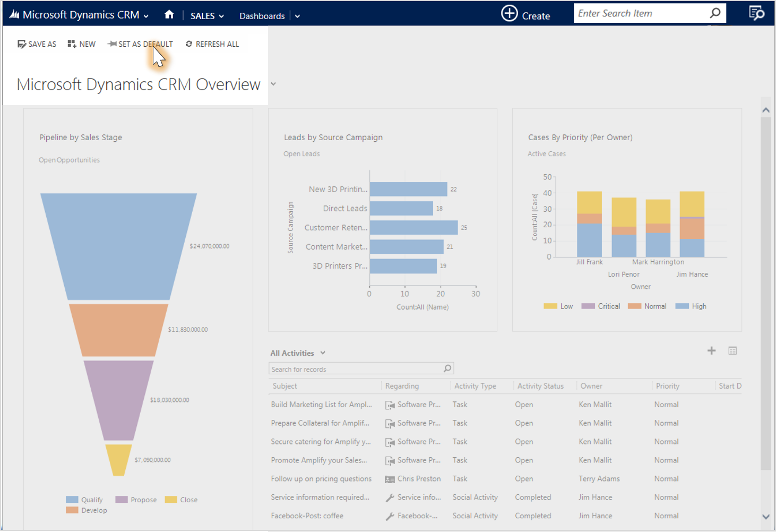Click the search magnifier in top bar

pos(715,13)
